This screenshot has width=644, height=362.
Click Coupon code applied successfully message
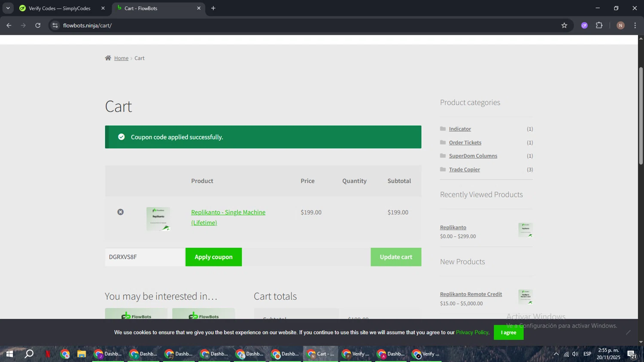point(177,137)
